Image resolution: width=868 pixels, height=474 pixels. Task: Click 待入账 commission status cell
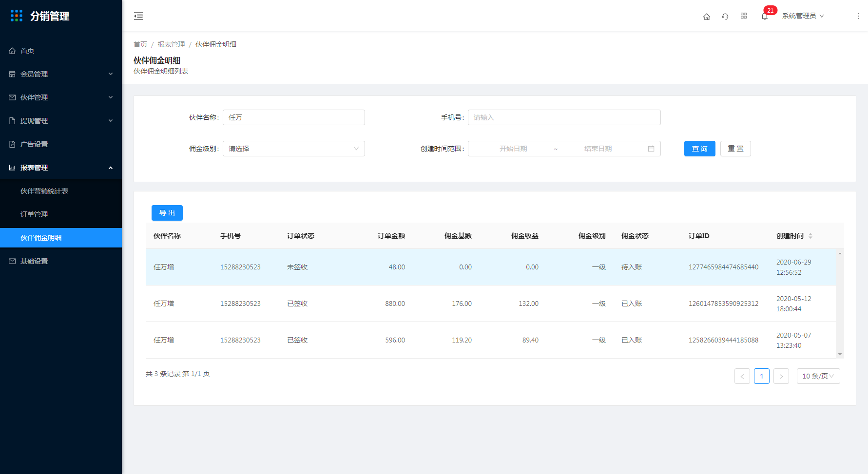[x=632, y=267]
